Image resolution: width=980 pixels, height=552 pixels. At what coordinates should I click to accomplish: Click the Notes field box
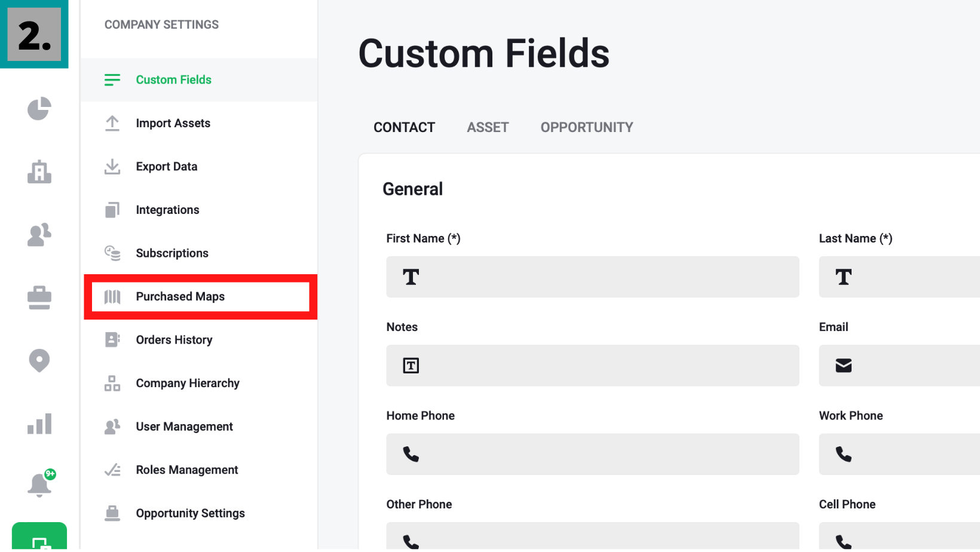pos(592,366)
